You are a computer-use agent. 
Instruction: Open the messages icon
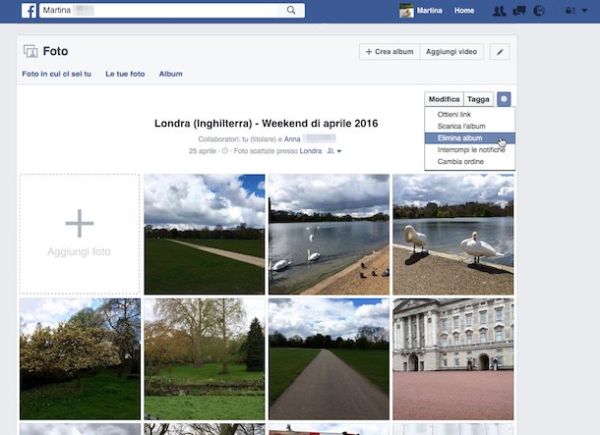tap(519, 11)
